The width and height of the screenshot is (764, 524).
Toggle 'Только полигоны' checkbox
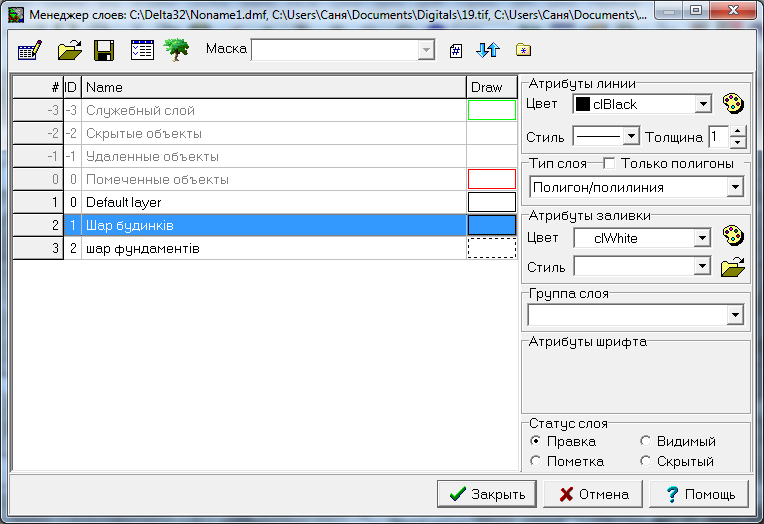click(609, 163)
